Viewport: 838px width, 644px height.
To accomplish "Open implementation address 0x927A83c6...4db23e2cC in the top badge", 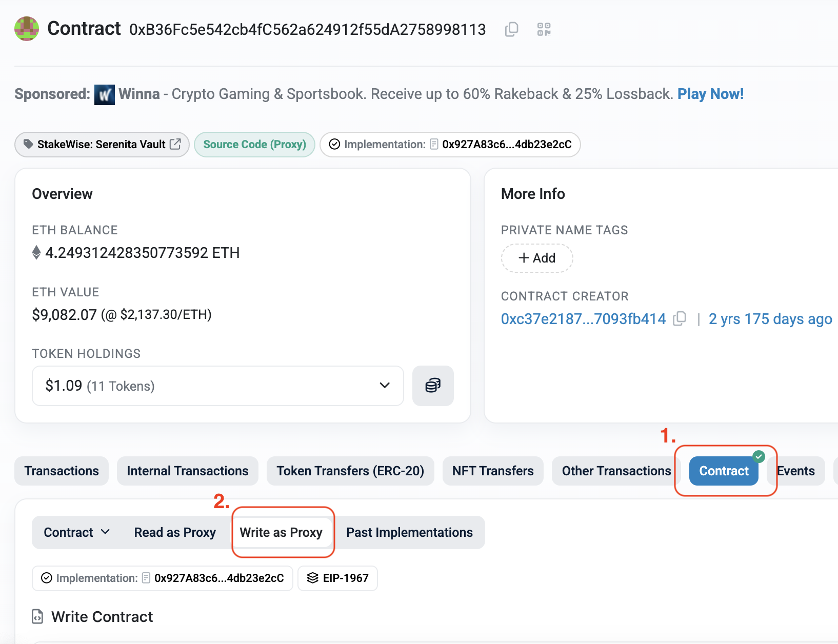I will [507, 145].
